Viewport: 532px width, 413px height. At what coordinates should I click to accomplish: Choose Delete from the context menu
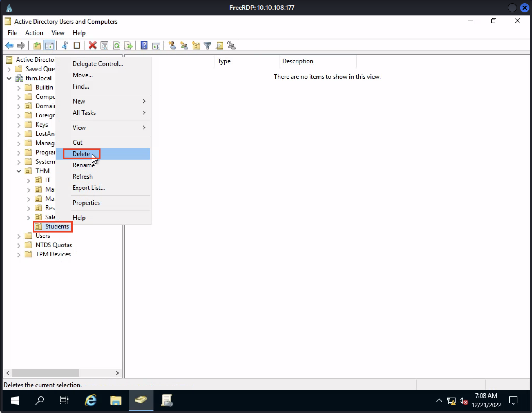[x=103, y=154]
